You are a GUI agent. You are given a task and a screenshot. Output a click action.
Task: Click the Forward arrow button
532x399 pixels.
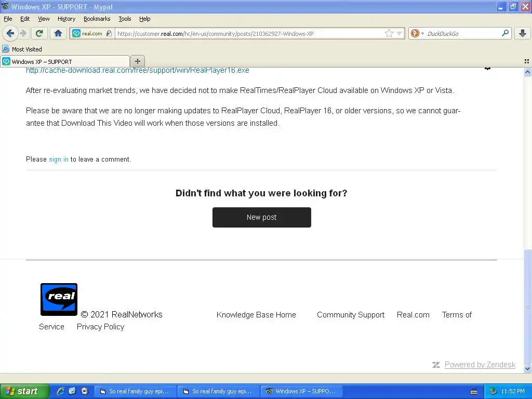23,33
